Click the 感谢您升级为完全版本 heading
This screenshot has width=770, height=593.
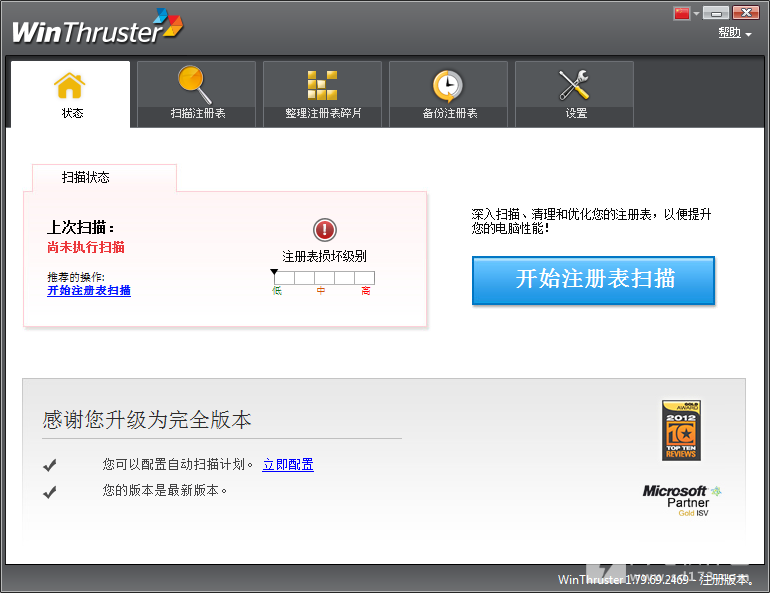point(147,420)
